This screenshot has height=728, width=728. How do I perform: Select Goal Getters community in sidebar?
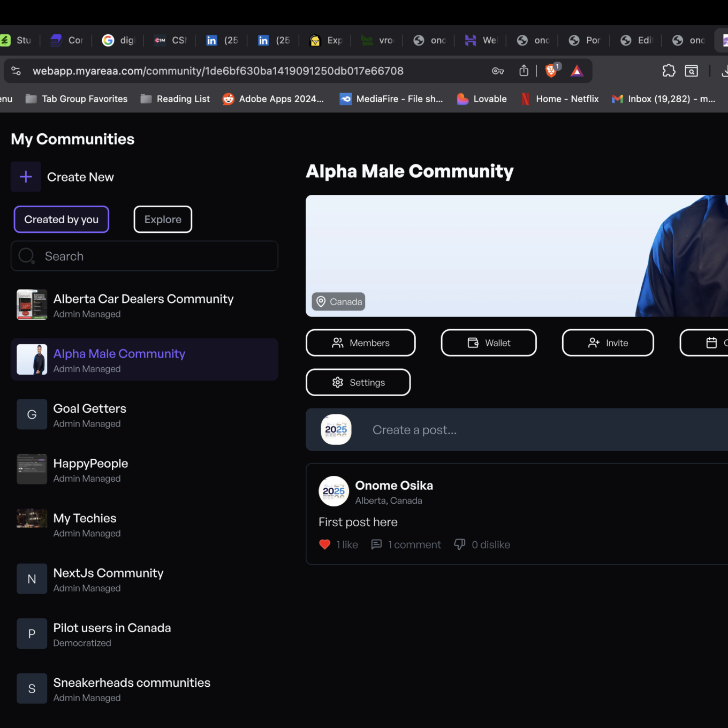pos(89,414)
